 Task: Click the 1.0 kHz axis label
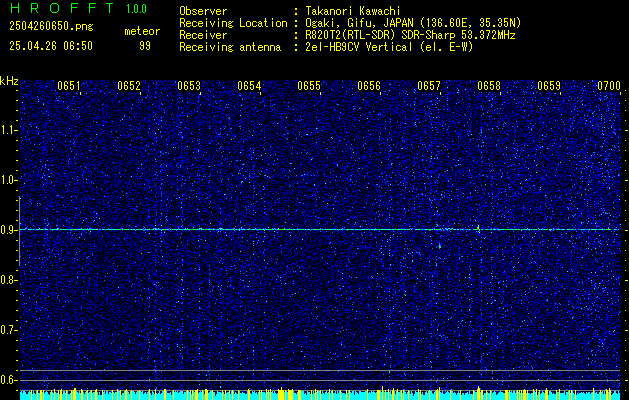click(9, 180)
